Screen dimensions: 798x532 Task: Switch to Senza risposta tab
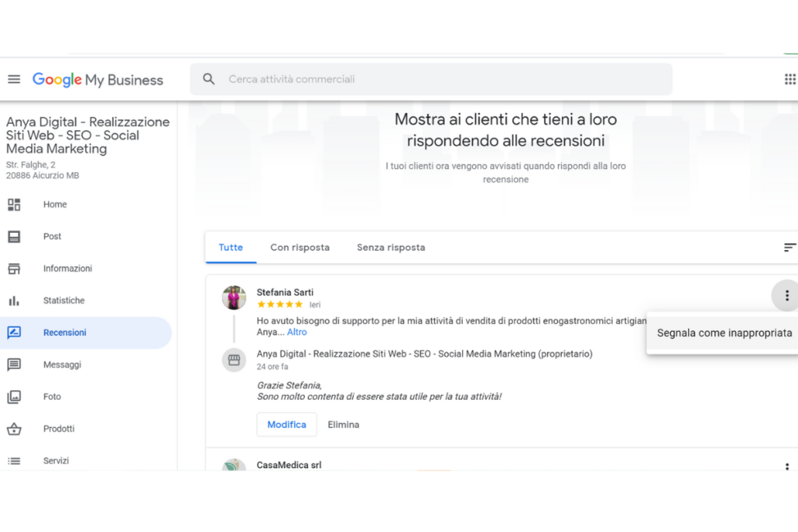point(390,248)
